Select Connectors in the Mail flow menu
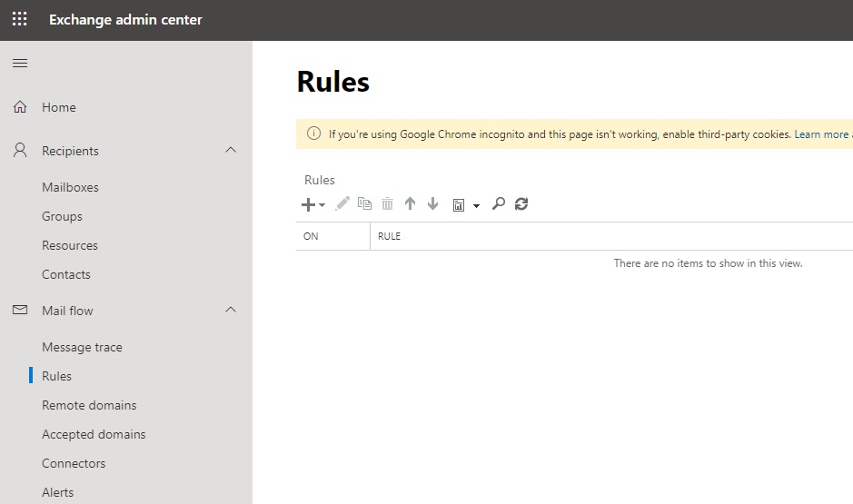853x504 pixels. [x=74, y=463]
